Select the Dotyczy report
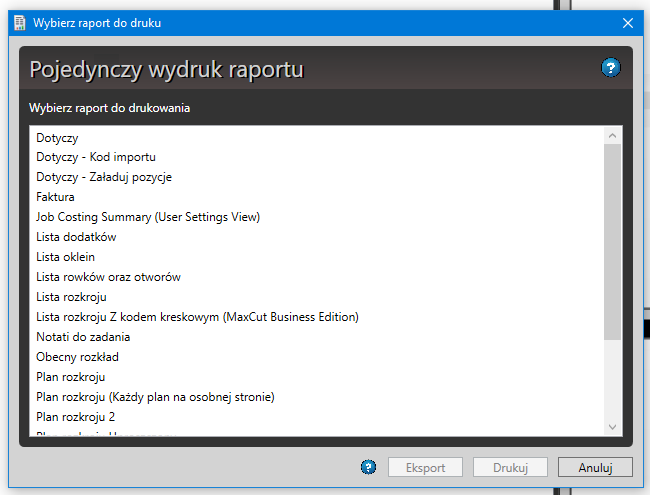This screenshot has width=650, height=495. point(57,137)
